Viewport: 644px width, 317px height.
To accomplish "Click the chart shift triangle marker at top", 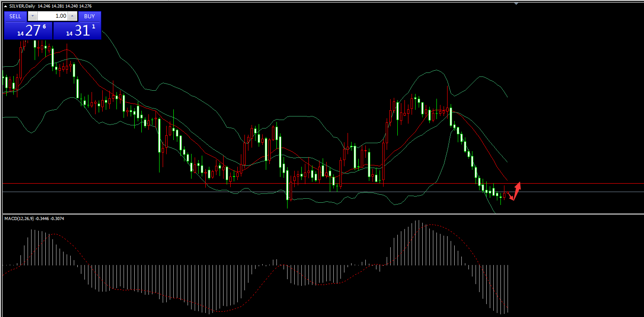I will tap(516, 4).
